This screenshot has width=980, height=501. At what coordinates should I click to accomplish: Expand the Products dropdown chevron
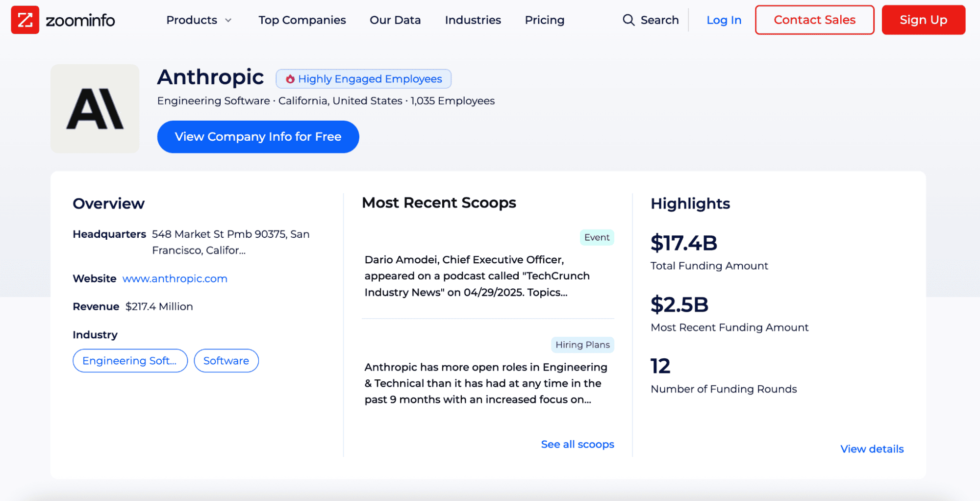(228, 20)
